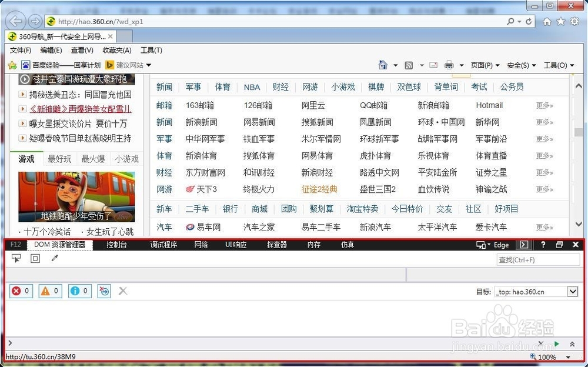
Task: Clear console with the X icon
Action: click(123, 291)
